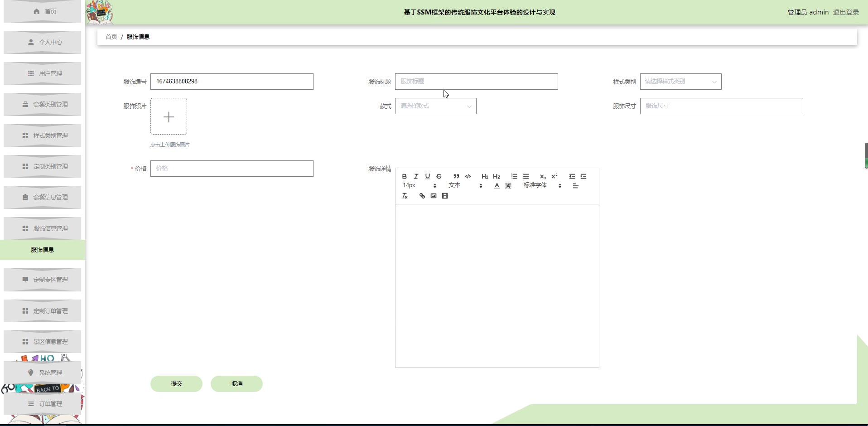Screen dimensions: 868x426
Task: Open 套餐类别管理 in the sidebar
Action: click(x=43, y=104)
